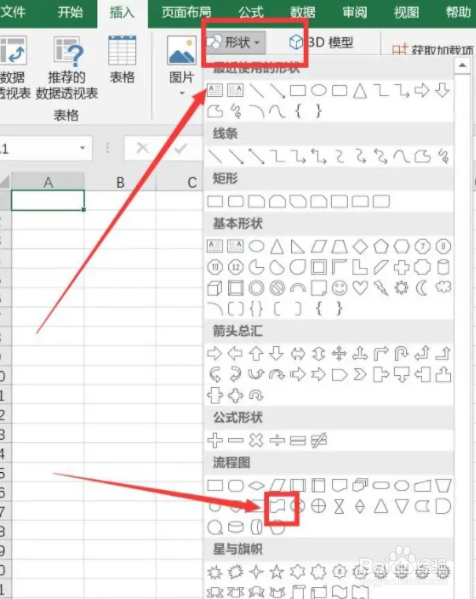Select the trapezoid in 基本形状
Image resolution: width=476 pixels, height=599 pixels.
[339, 246]
